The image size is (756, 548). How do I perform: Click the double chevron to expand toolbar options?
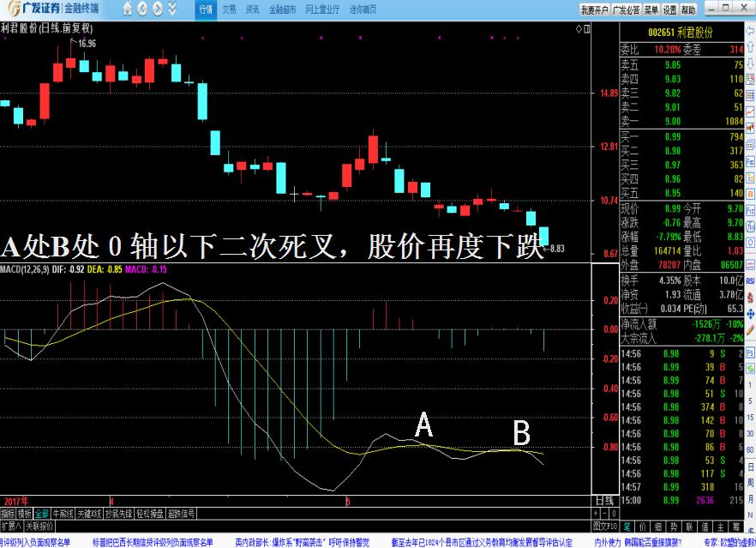(172, 9)
